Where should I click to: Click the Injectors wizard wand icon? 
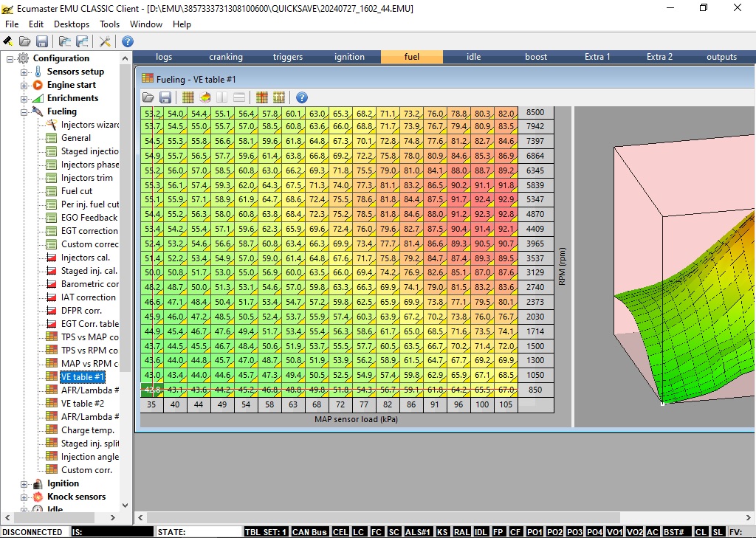pos(52,125)
